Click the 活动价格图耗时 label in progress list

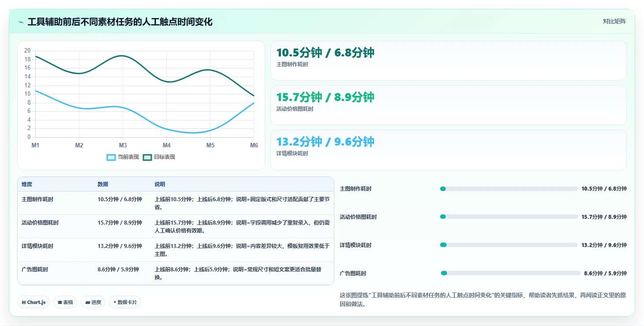click(x=359, y=217)
